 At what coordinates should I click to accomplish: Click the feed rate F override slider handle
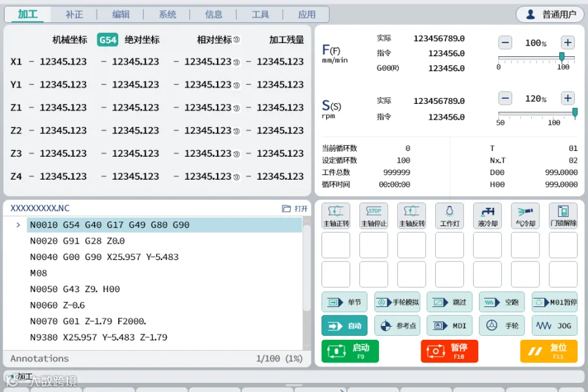point(562,57)
